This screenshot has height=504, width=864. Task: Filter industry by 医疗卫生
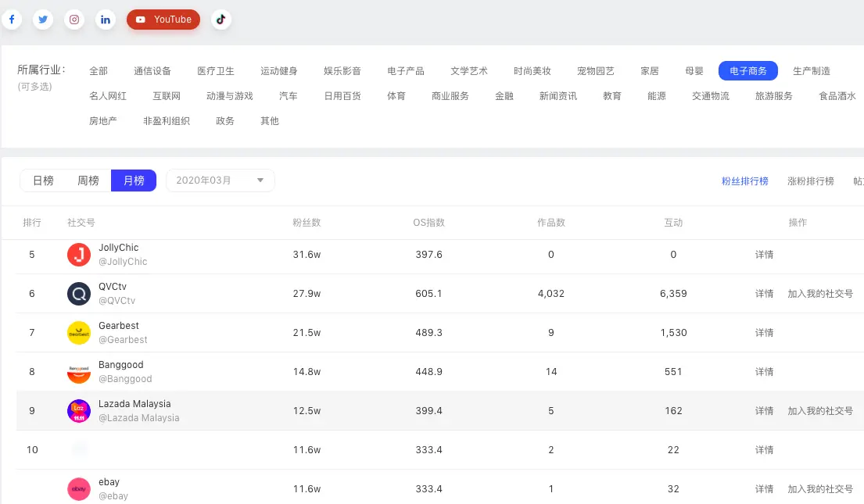click(216, 70)
